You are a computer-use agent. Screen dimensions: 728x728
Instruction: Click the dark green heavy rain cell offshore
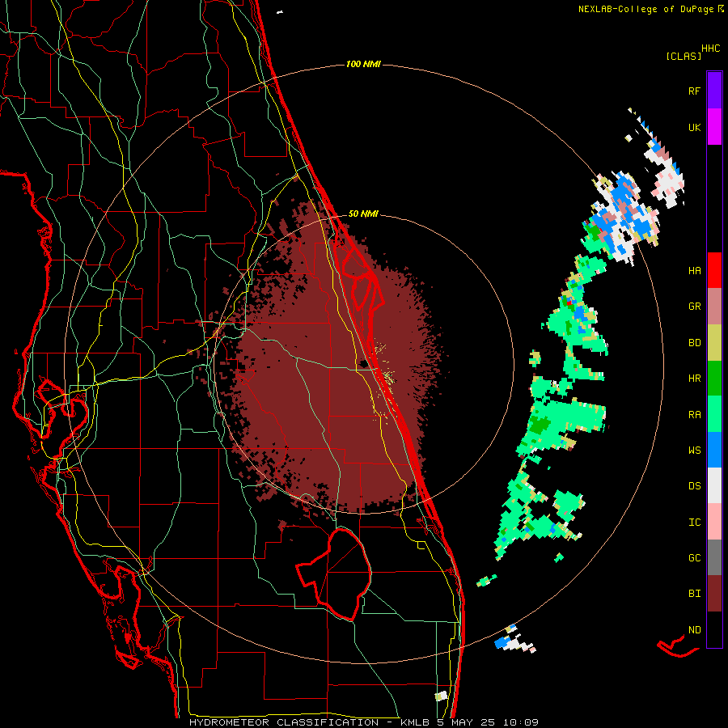540,424
